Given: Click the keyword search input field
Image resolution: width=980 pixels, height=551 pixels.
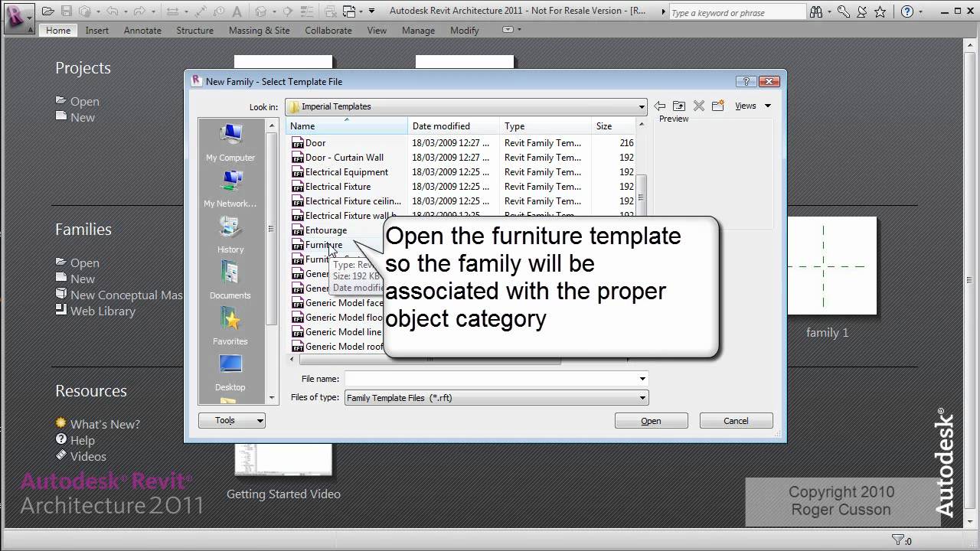Looking at the screenshot, I should pyautogui.click(x=737, y=12).
